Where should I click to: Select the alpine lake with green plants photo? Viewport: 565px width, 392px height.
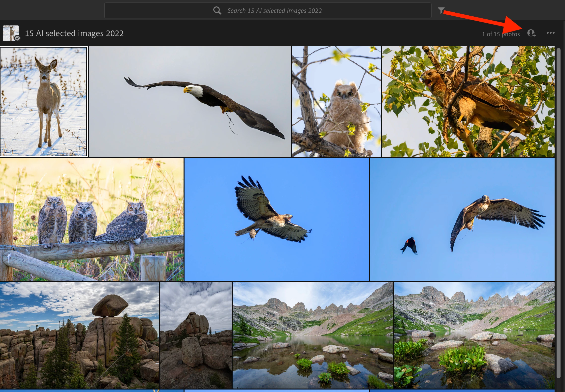point(474,335)
